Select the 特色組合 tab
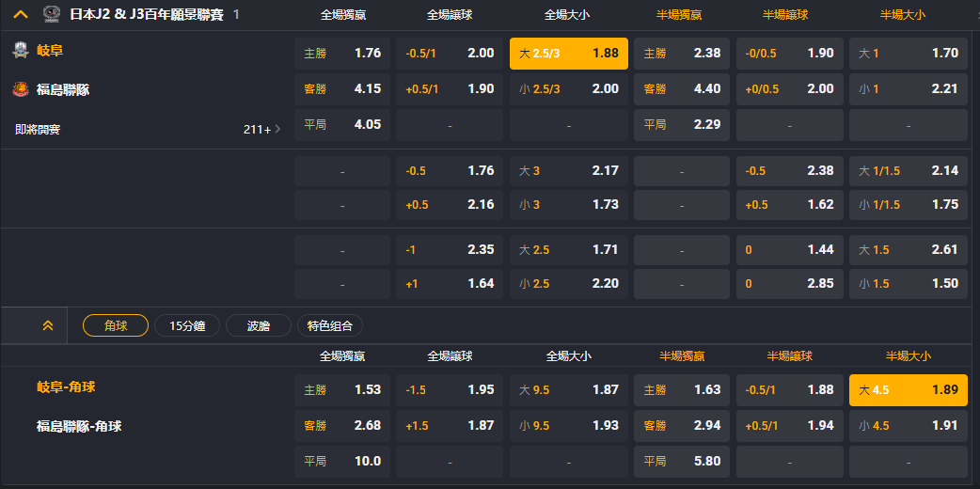 pyautogui.click(x=329, y=325)
